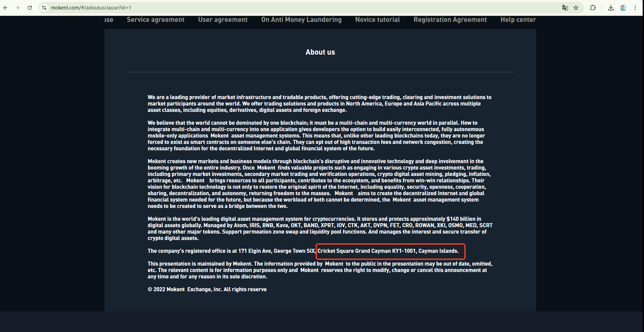This screenshot has width=644, height=332.
Task: Click the paragraph starting 'We believe that the world'
Action: [316, 135]
